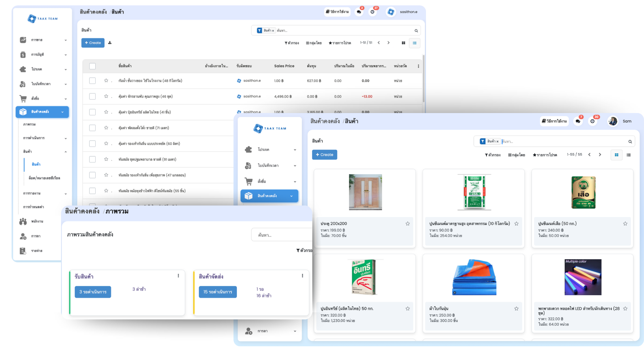Screen dimensions: 644x363
Task: Open activities clock icon with badge 30
Action: [x=592, y=121]
